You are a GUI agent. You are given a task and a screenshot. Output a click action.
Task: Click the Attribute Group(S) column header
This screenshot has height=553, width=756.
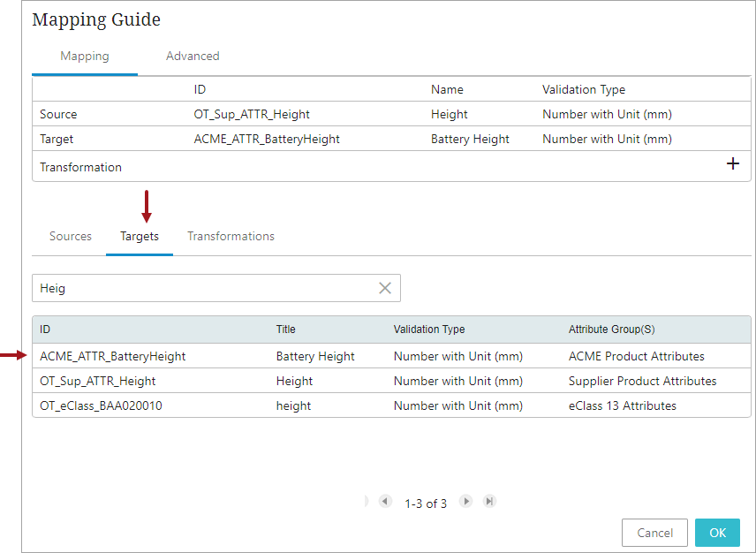pyautogui.click(x=611, y=330)
